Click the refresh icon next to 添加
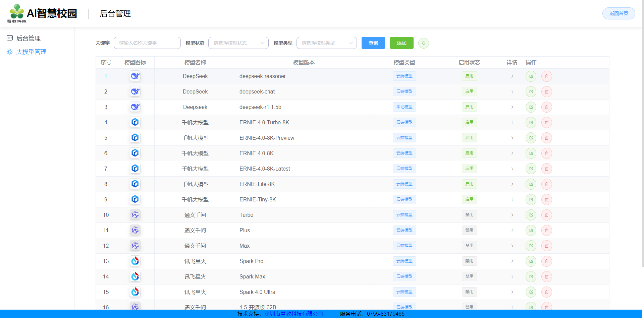644x318 pixels. [424, 43]
